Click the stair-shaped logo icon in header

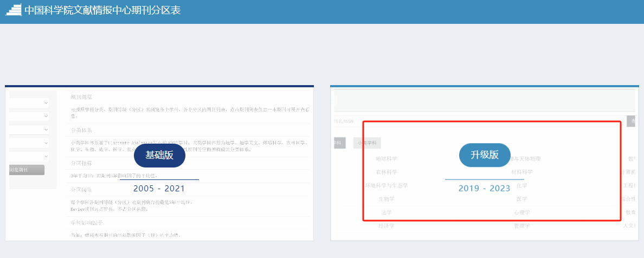[x=12, y=10]
